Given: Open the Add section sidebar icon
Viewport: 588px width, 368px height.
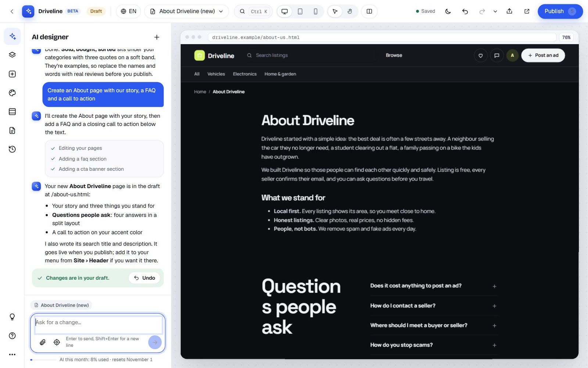Looking at the screenshot, I should point(12,74).
